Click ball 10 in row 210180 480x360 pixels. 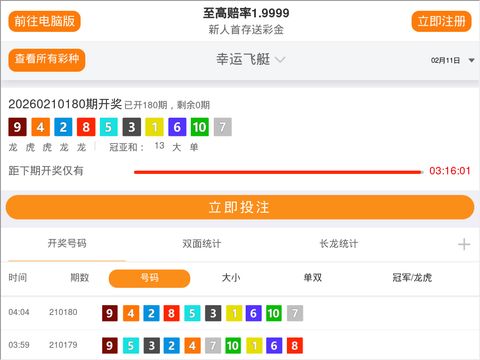pyautogui.click(x=274, y=313)
